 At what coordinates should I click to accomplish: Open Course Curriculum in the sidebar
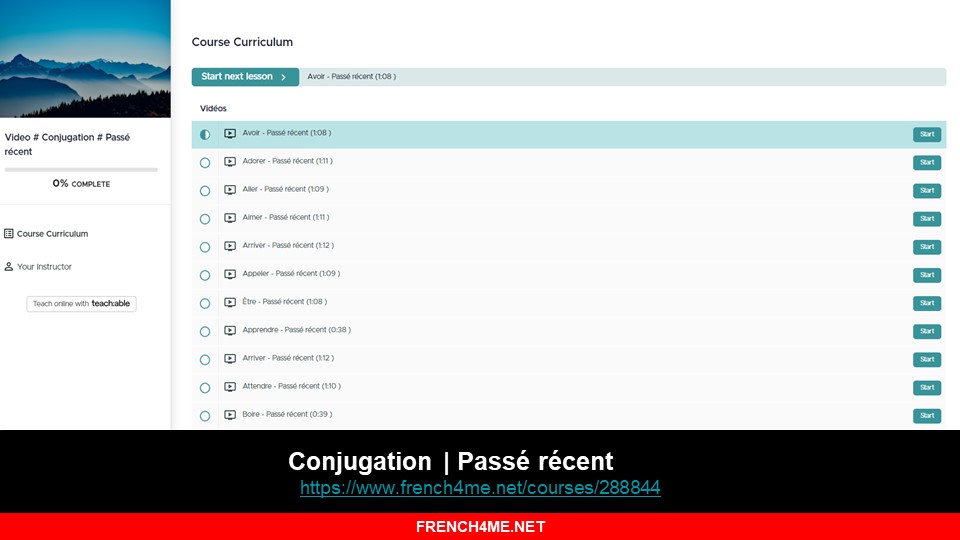point(52,234)
